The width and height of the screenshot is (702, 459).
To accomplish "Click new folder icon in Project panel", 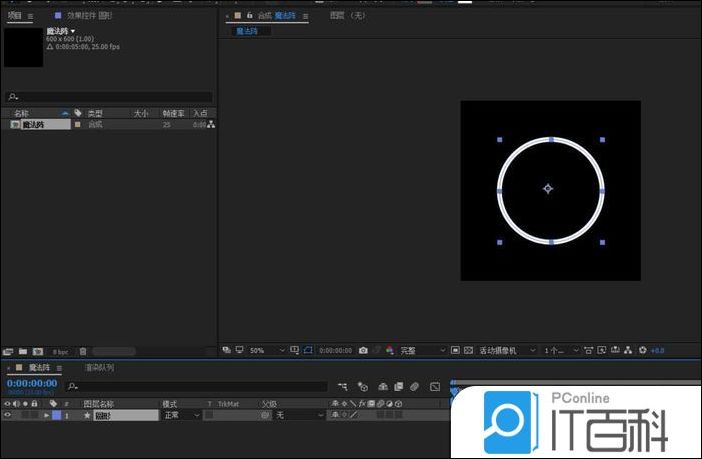I will point(22,351).
